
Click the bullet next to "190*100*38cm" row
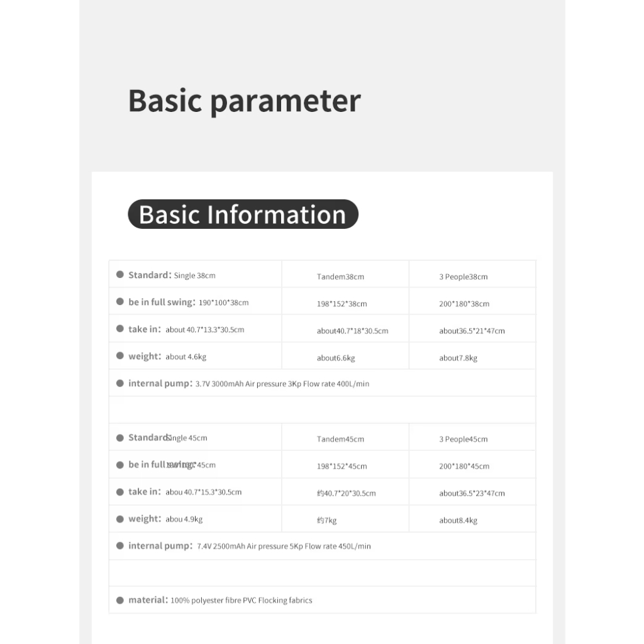[120, 302]
